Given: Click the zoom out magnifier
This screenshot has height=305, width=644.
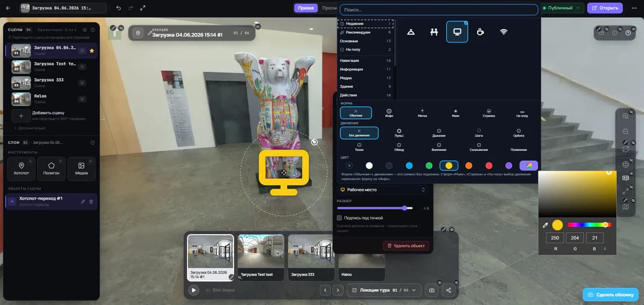Looking at the screenshot, I should (626, 131).
